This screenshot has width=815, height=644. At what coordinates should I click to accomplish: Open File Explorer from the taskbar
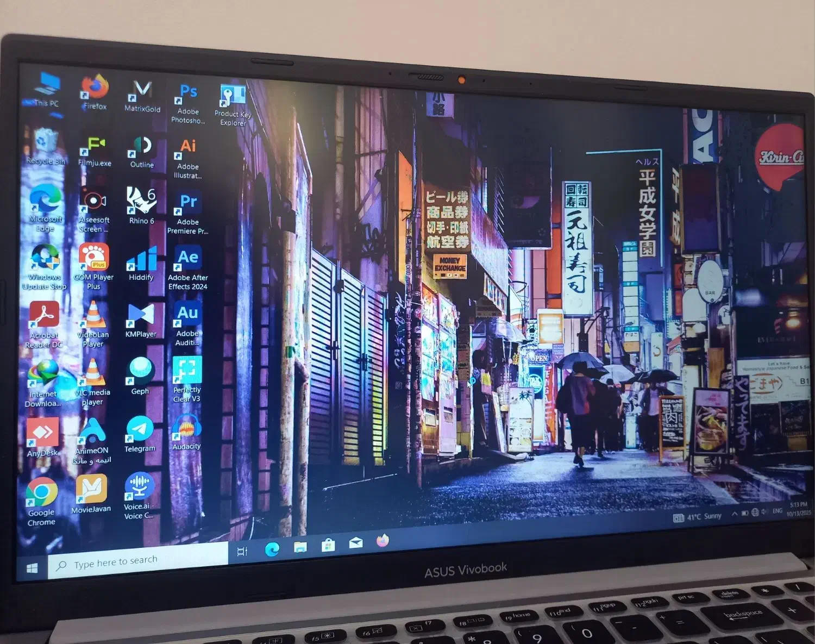click(300, 547)
